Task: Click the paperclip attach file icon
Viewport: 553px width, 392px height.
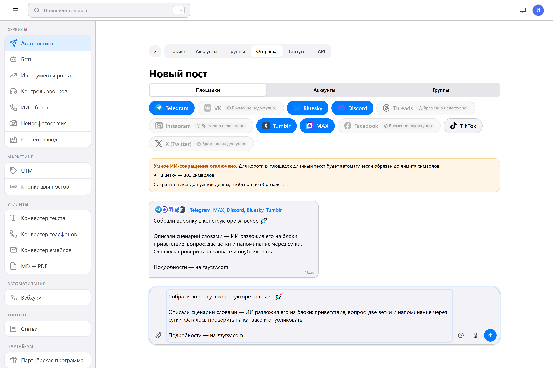Action: point(158,335)
